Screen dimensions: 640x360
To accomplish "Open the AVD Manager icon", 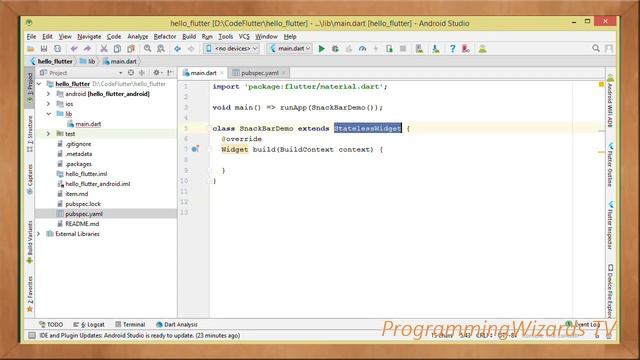I will click(x=419, y=49).
